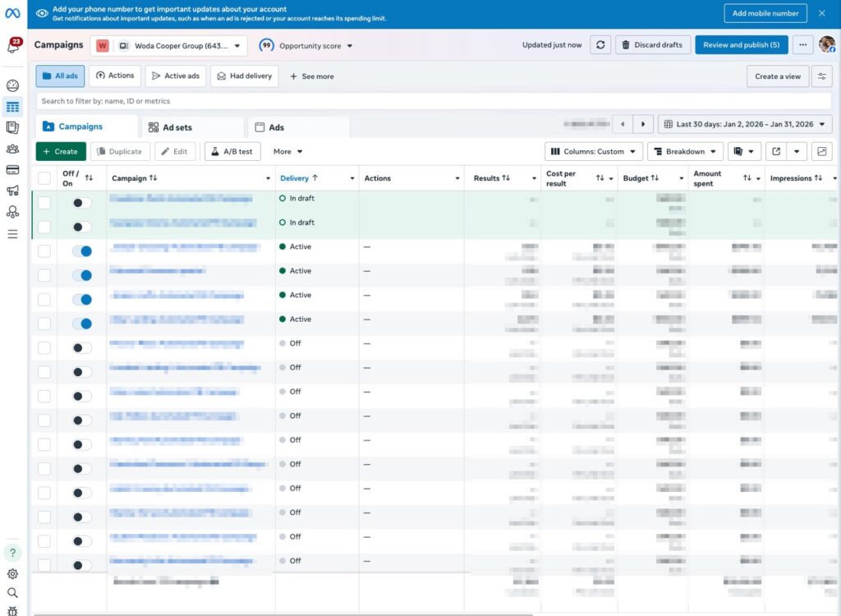Enable the first Off campaign toggle
The height and width of the screenshot is (616, 841).
(x=81, y=347)
